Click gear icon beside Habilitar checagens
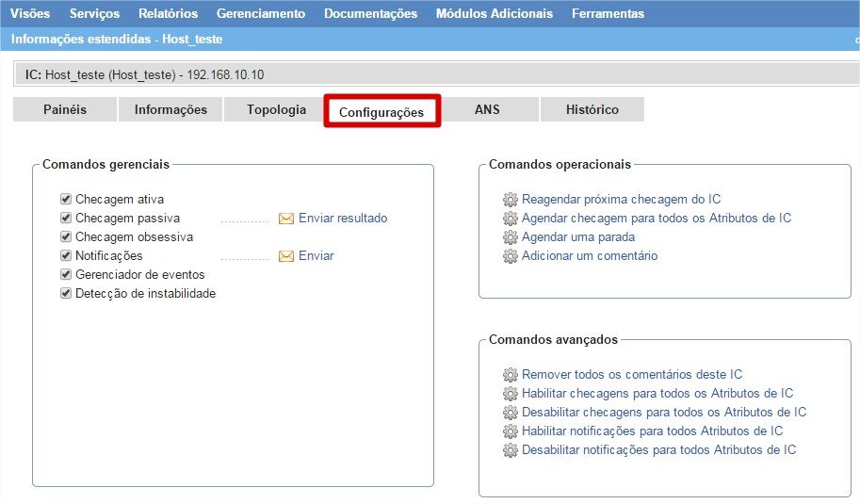The width and height of the screenshot is (860, 504). coord(511,394)
